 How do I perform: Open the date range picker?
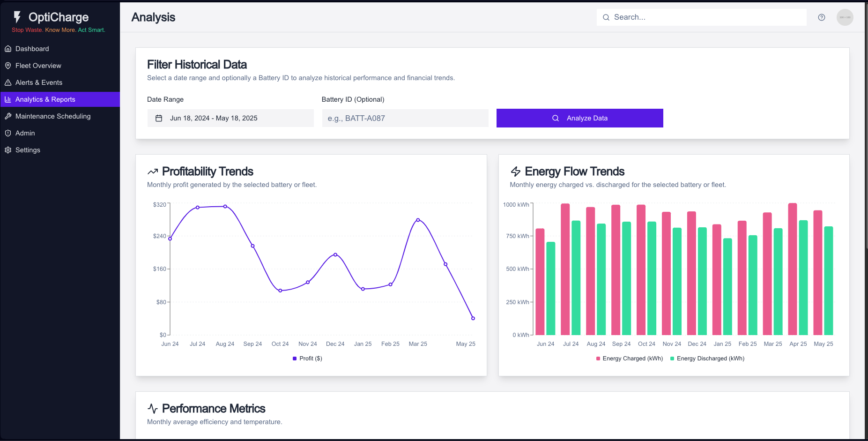coord(230,118)
